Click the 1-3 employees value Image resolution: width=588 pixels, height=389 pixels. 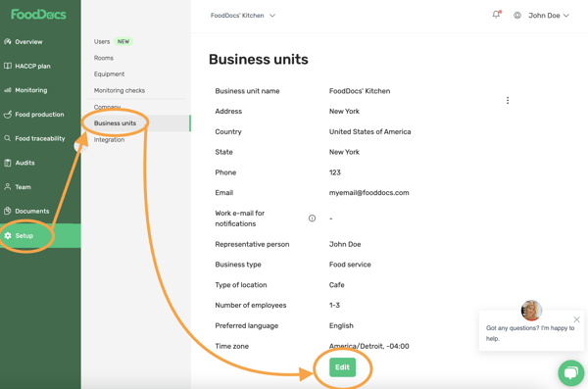pos(334,305)
